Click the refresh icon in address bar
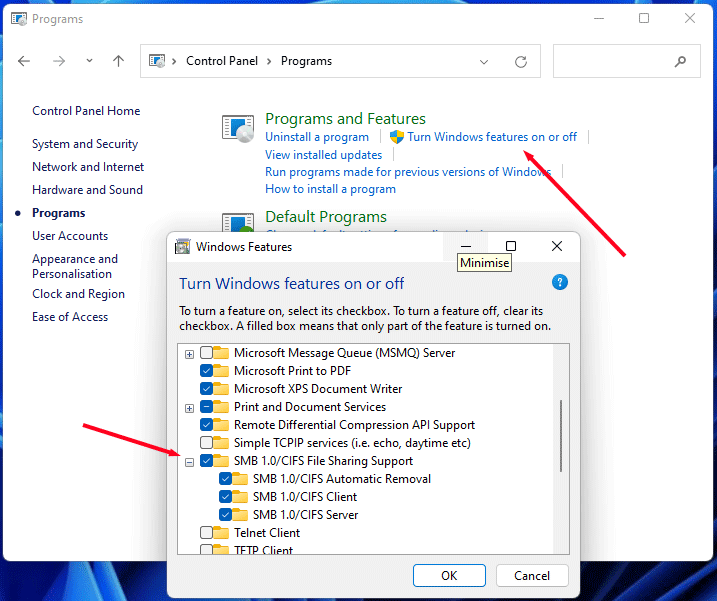This screenshot has height=601, width=717. pyautogui.click(x=520, y=61)
